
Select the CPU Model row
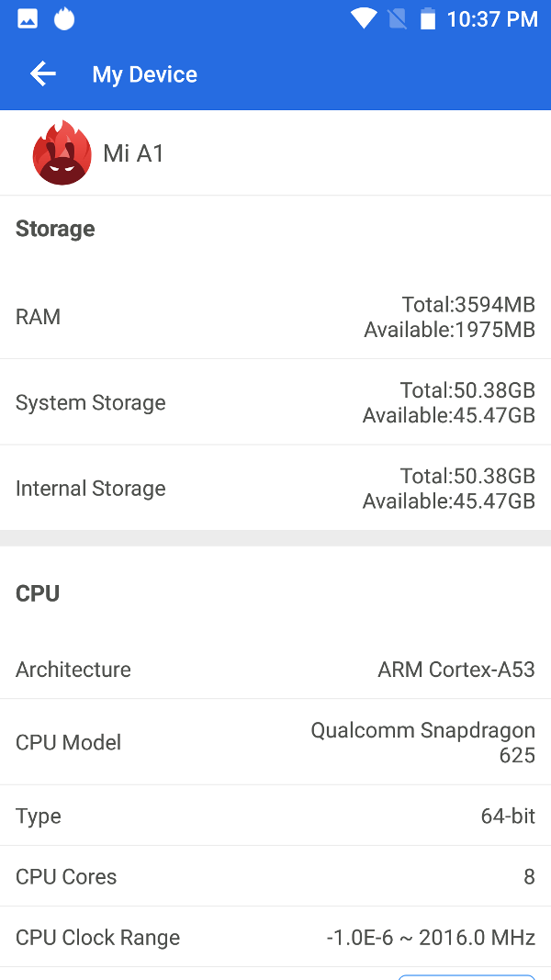275,742
